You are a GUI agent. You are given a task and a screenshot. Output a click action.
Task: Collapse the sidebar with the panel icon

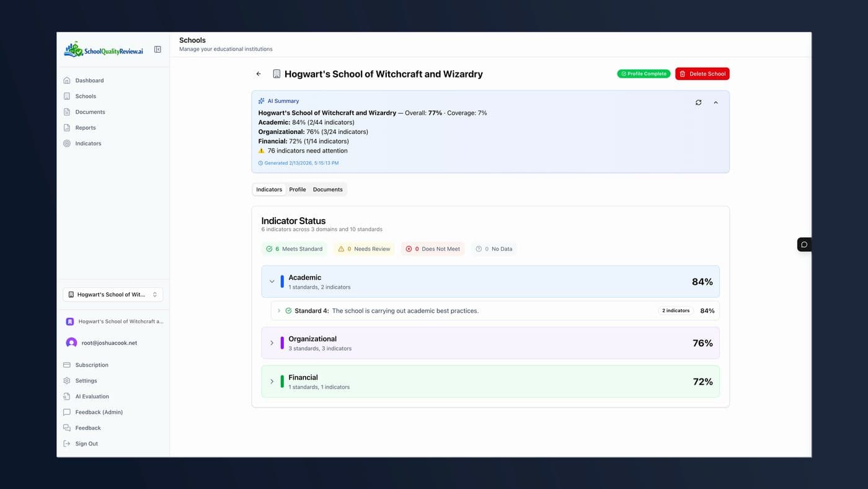click(x=157, y=50)
